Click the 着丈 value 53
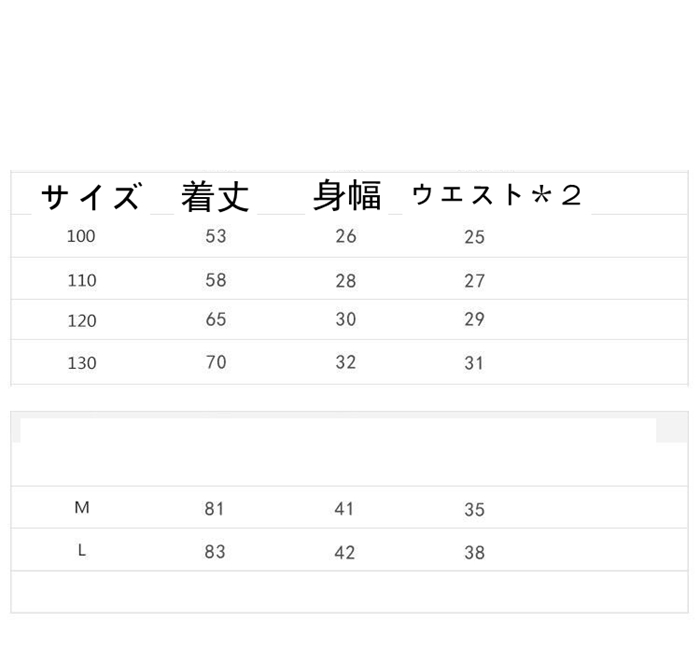Viewport: 700px width, 663px height. [215, 237]
